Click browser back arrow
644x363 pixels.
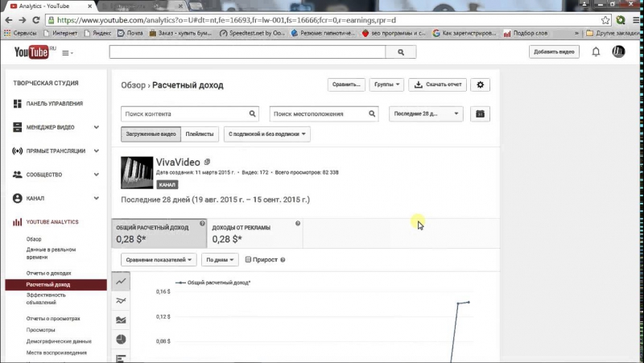point(9,20)
